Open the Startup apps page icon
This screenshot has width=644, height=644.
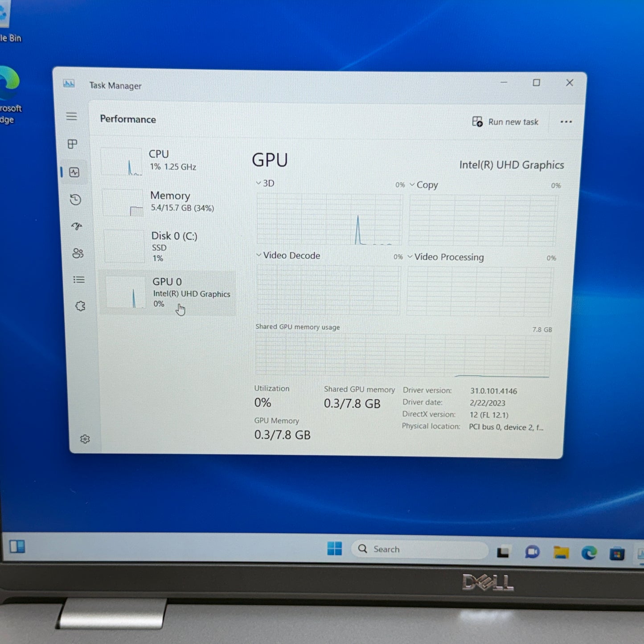point(77,226)
